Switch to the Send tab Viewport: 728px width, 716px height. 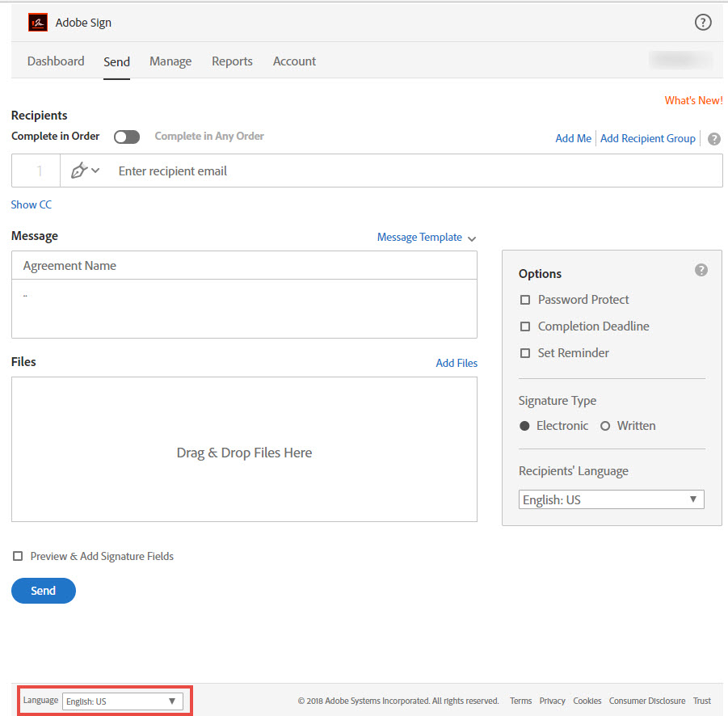tap(116, 61)
